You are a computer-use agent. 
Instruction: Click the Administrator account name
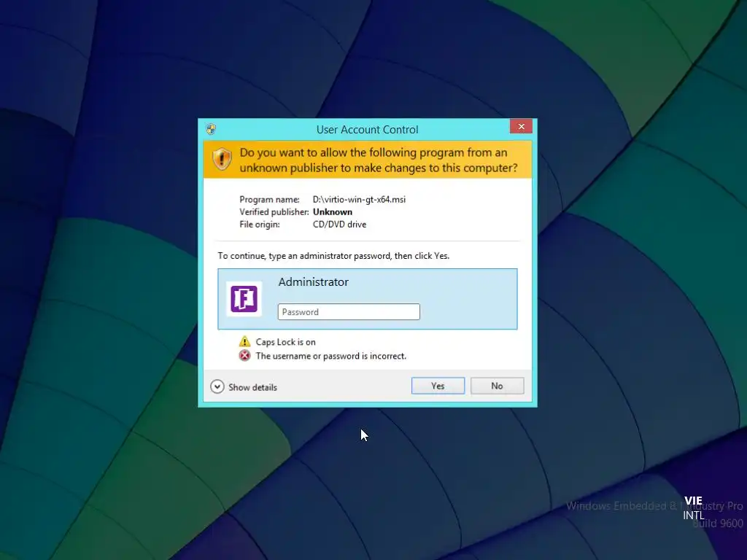(314, 282)
